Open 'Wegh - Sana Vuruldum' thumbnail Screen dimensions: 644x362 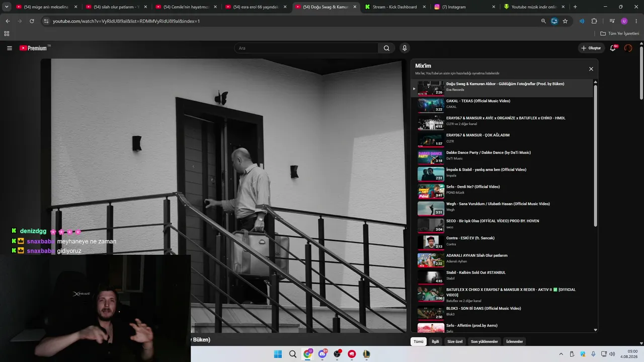pos(431,208)
